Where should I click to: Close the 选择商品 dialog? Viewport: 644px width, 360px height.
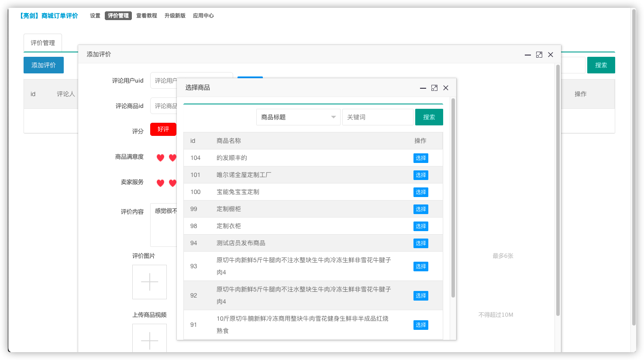pos(446,88)
